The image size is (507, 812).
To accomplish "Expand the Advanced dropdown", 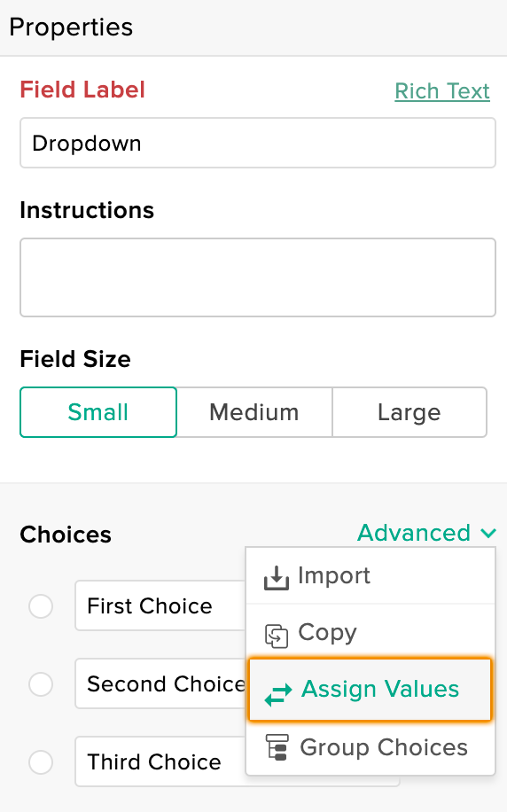I will coord(426,533).
